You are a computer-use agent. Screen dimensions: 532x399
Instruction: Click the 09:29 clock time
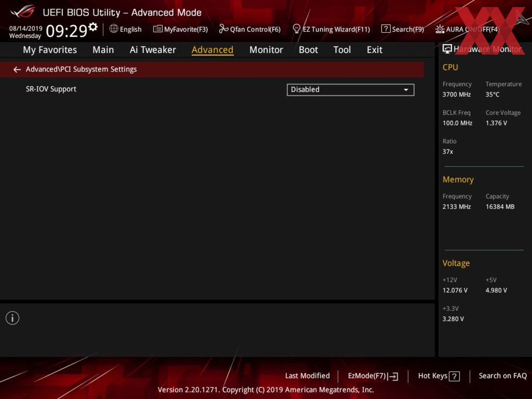click(66, 31)
